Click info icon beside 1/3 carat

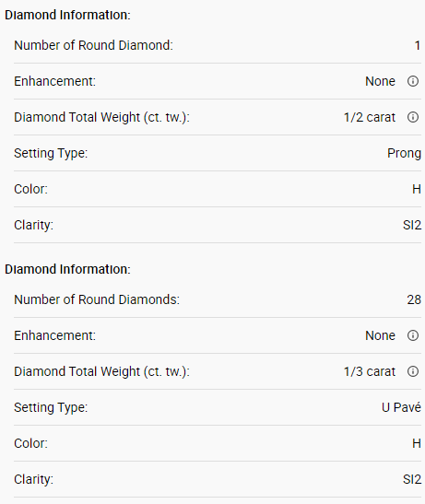click(413, 371)
